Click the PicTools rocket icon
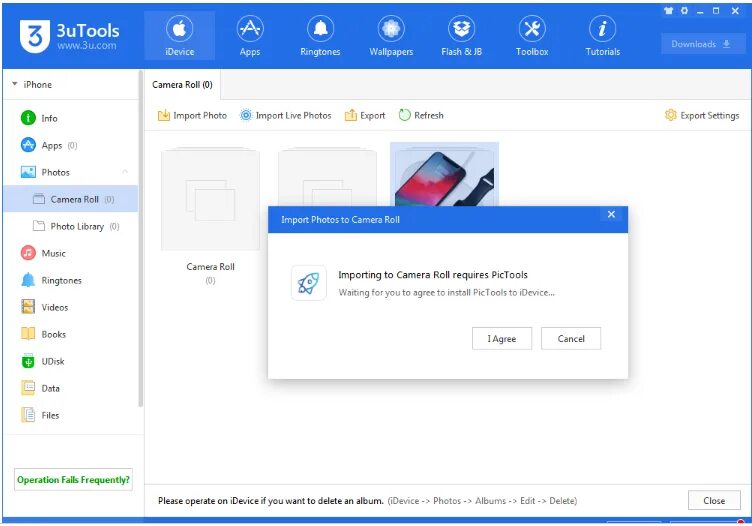Viewport: 752px width, 526px height. tap(308, 283)
